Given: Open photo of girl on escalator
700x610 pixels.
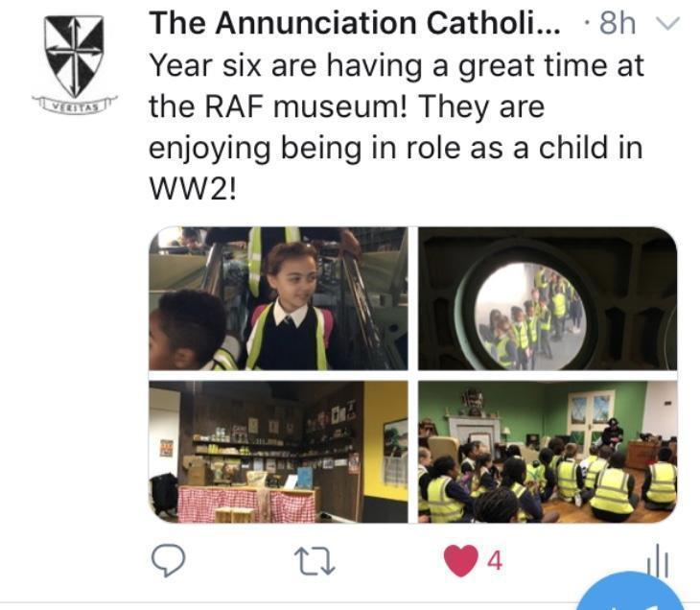Looking at the screenshot, I should pos(278,298).
